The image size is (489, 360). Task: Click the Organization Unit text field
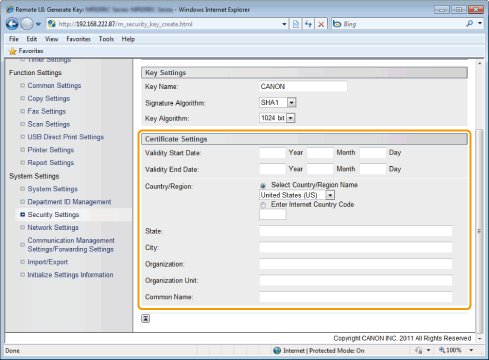click(x=356, y=280)
